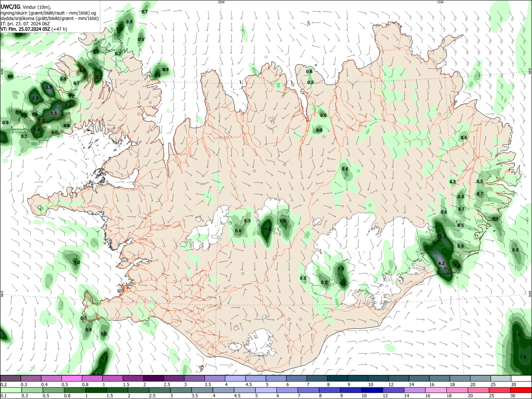
Task: Click the dusky purple 0.2 snow legend swatch
Action: (10, 379)
